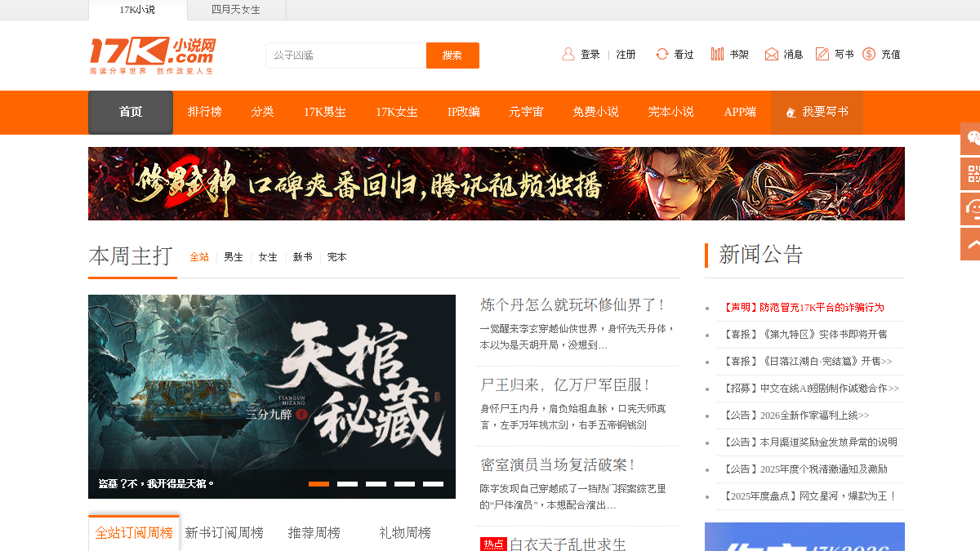Open 密室演员当场复活破案 title
The height and width of the screenshot is (551, 980).
click(x=559, y=465)
